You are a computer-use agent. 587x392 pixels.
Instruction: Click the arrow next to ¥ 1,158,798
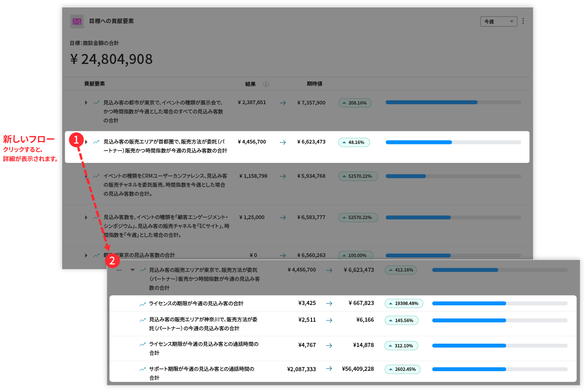click(283, 176)
